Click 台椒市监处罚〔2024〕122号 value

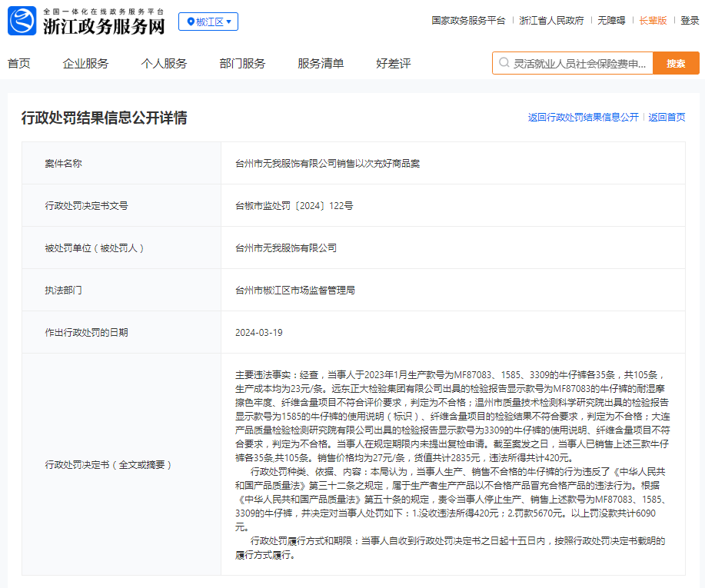294,206
